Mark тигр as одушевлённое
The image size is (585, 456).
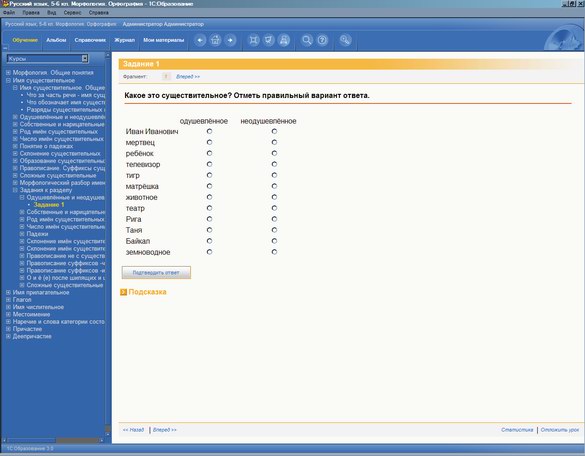pos(209,175)
